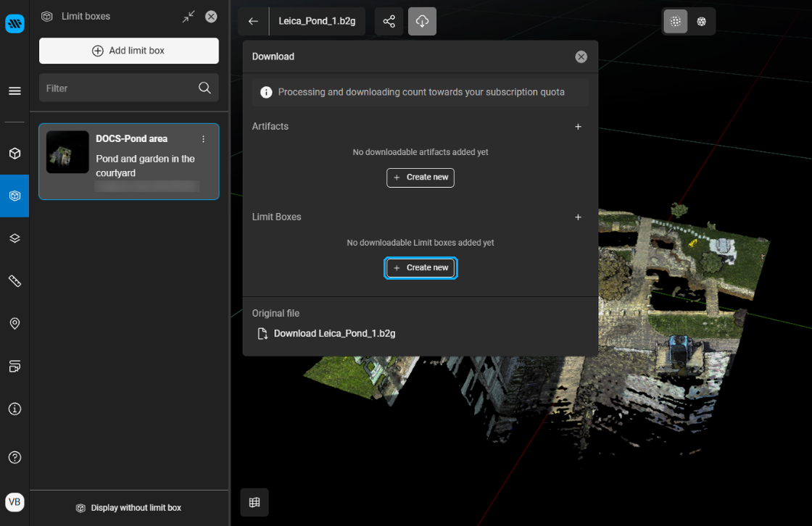Click the Original file heading

(x=275, y=313)
